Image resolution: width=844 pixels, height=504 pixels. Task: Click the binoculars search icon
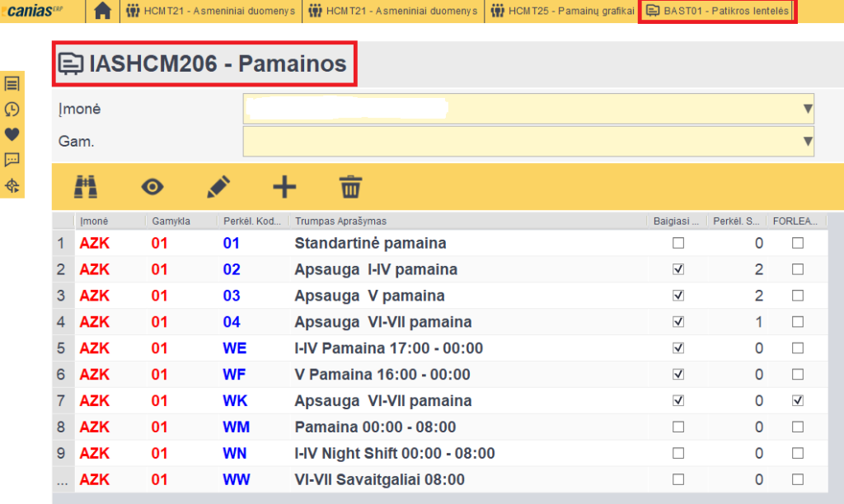[86, 187]
